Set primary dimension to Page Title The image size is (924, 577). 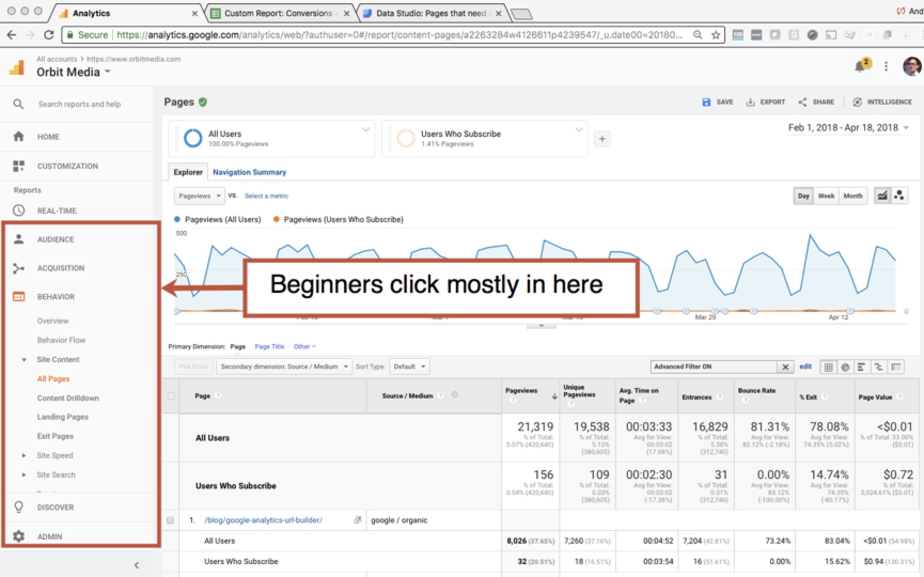[270, 346]
